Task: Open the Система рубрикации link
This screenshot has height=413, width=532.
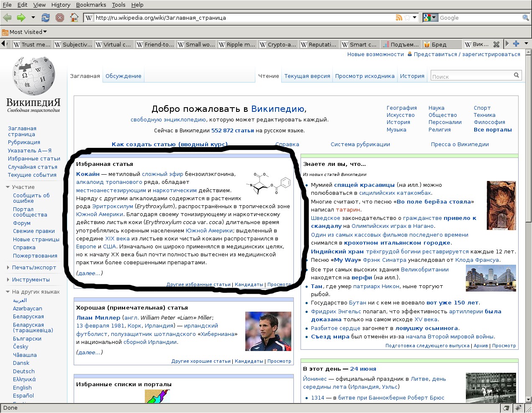Action: click(x=360, y=145)
